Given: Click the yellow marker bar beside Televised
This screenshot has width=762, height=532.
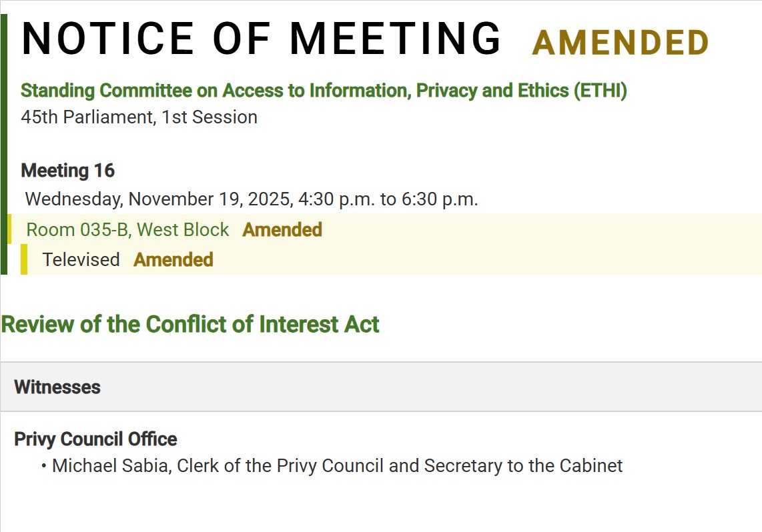Looking at the screenshot, I should pyautogui.click(x=24, y=259).
